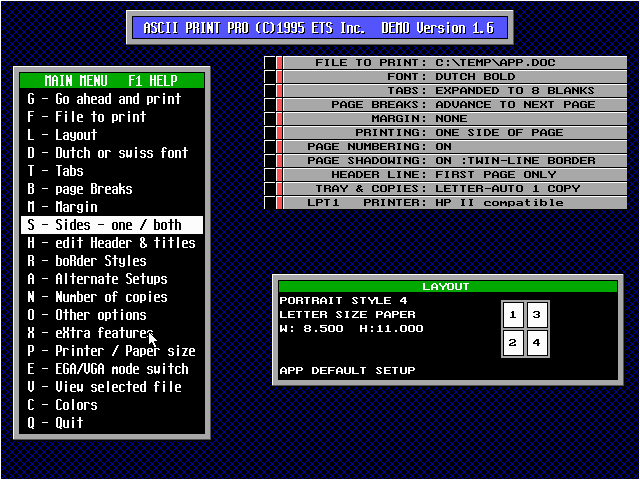Select 'O - Other options'

point(112,315)
